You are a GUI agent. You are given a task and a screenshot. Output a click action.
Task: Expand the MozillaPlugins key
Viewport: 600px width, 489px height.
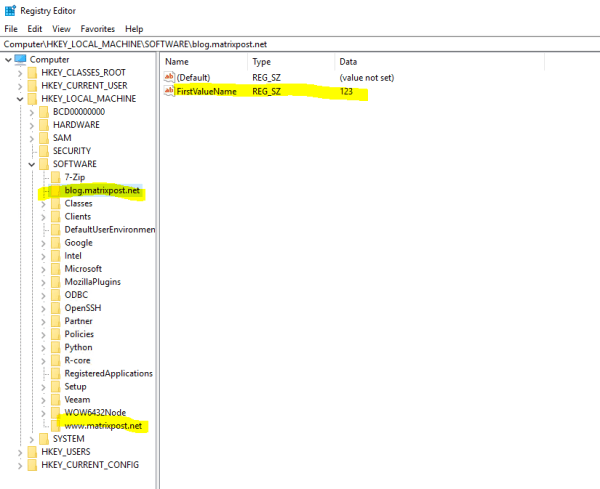pos(43,282)
